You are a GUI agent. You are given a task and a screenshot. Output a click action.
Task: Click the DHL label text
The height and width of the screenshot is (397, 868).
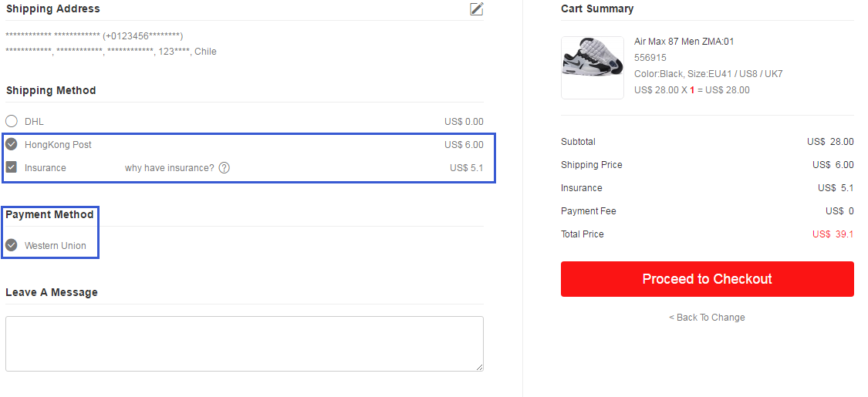(34, 122)
